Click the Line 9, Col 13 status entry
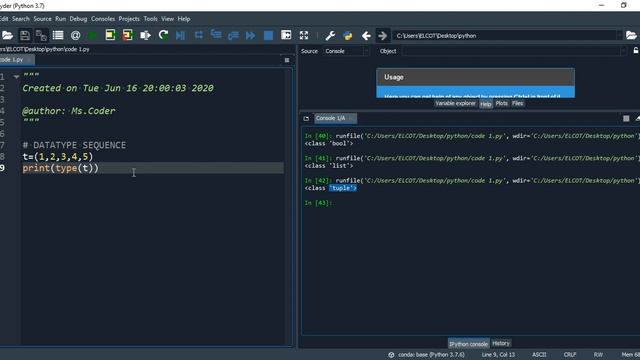Image resolution: width=640 pixels, height=360 pixels. 498,355
